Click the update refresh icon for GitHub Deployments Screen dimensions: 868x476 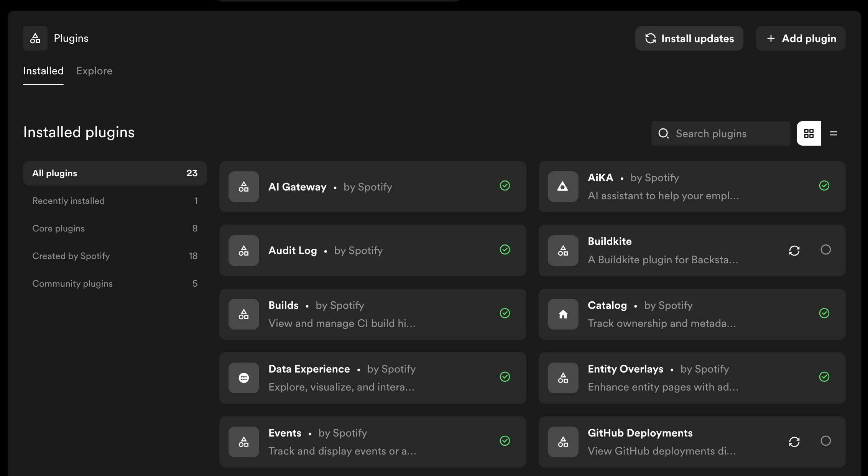[794, 442]
